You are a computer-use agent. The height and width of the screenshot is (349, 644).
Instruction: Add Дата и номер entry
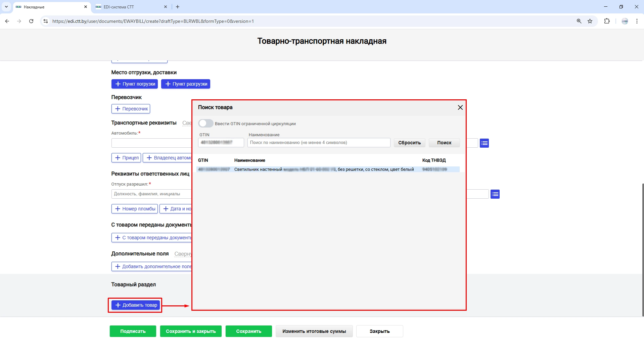tap(176, 209)
